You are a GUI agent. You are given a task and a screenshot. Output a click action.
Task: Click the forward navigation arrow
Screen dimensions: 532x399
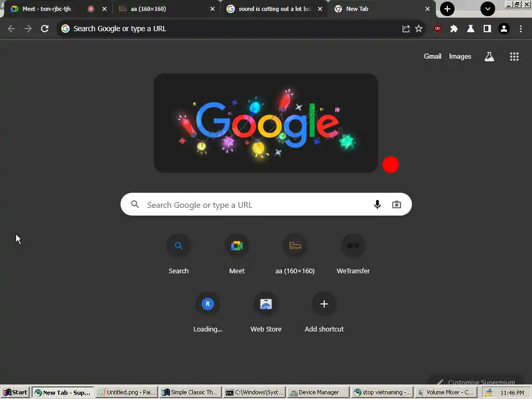(x=28, y=29)
